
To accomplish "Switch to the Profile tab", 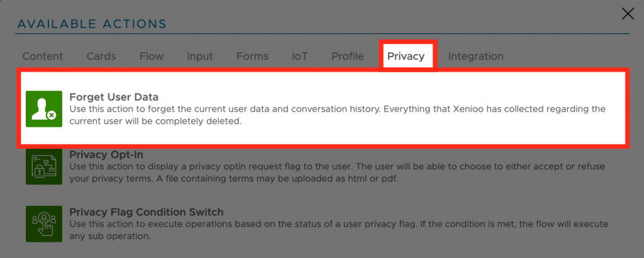I will [348, 56].
